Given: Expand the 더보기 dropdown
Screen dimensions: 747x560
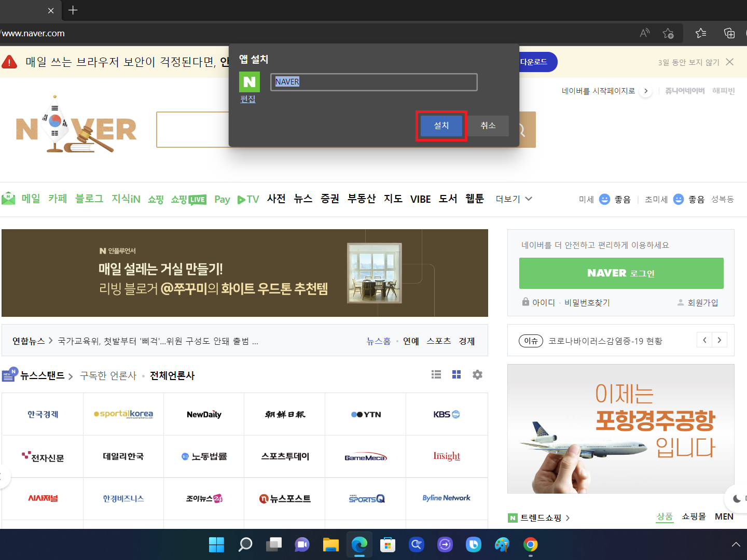Looking at the screenshot, I should (x=514, y=199).
